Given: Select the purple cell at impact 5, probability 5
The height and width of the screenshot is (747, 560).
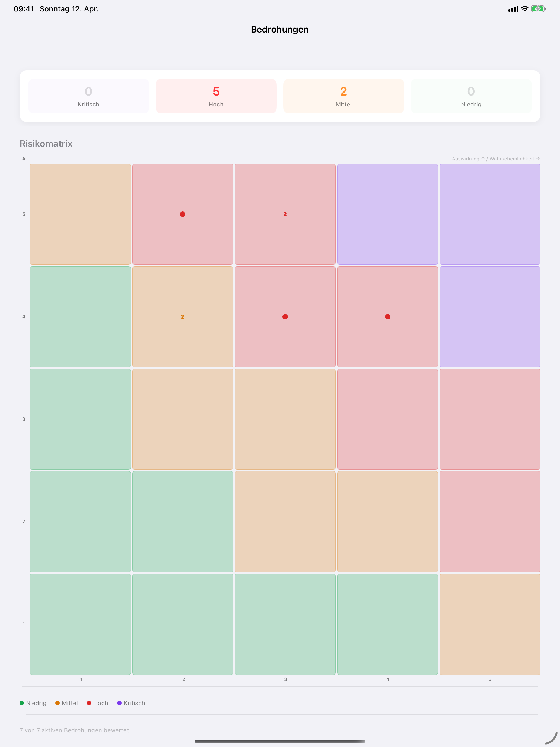Looking at the screenshot, I should tap(489, 214).
